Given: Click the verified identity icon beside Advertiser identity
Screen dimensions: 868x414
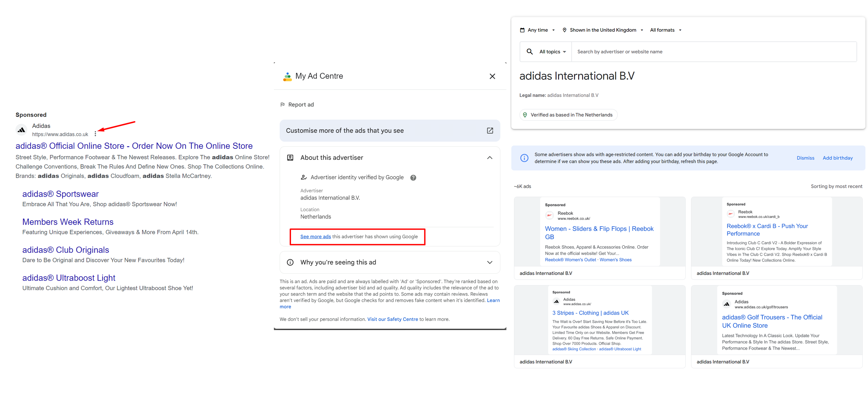Looking at the screenshot, I should tap(304, 177).
